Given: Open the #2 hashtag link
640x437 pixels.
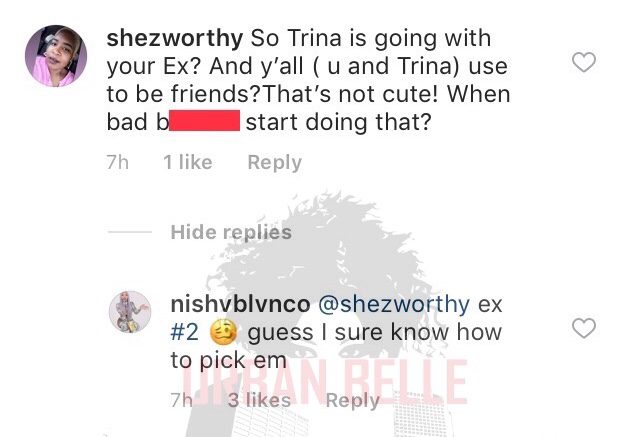Looking at the screenshot, I should pos(184,332).
